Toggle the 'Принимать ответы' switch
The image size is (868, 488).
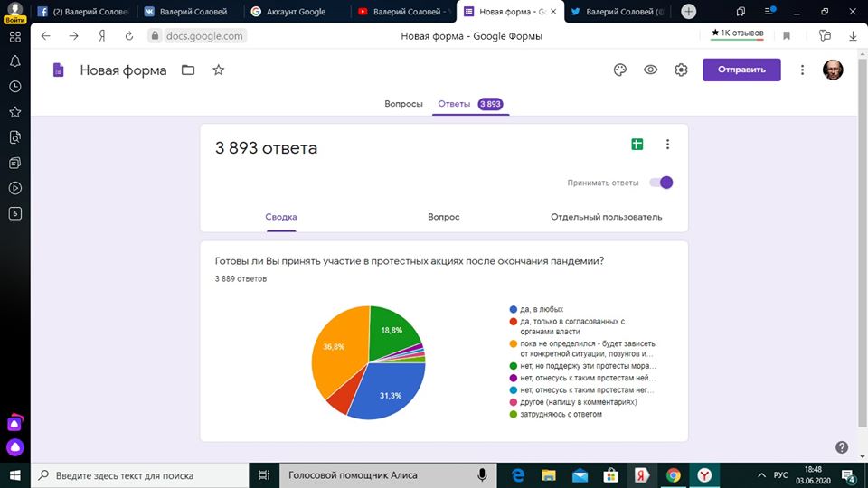point(661,183)
